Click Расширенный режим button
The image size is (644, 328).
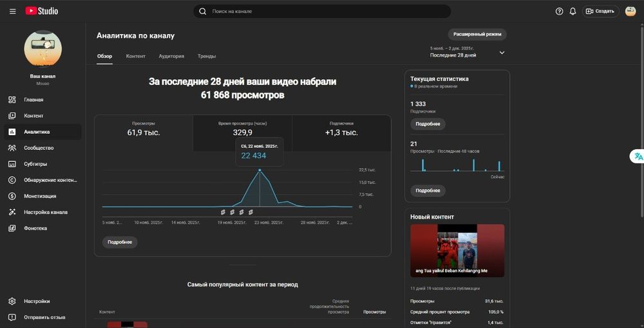click(x=477, y=35)
